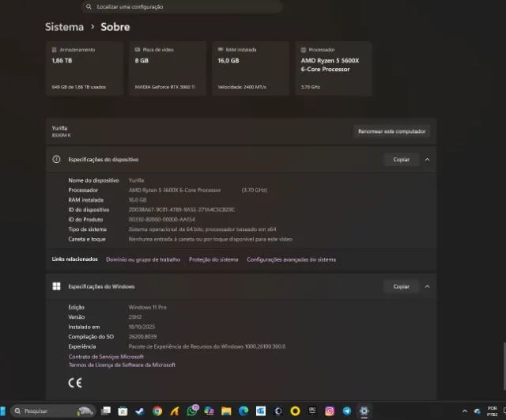Viewport: 506px width, 420px height.
Task: Launch Steam from the taskbar
Action: click(140, 411)
